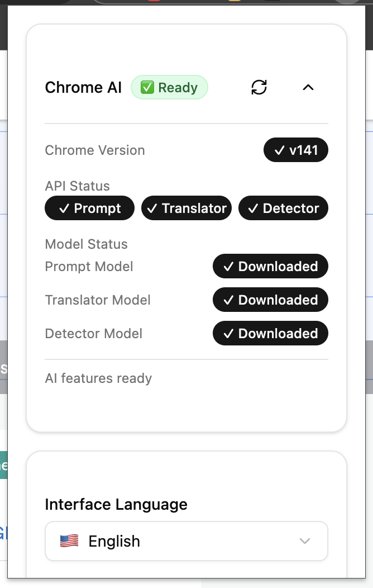Click Translator Model Downloaded badge
373x588 pixels.
[x=270, y=300]
